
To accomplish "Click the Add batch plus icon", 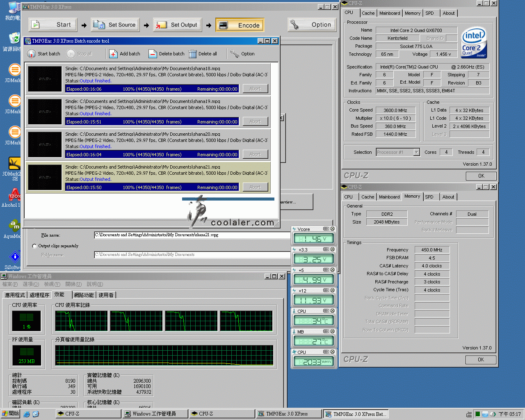I will (114, 54).
